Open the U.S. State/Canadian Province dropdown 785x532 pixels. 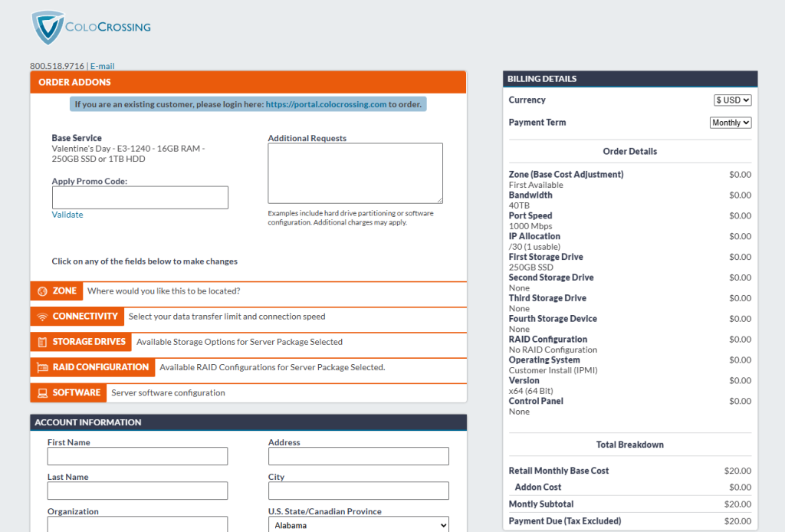click(x=358, y=526)
